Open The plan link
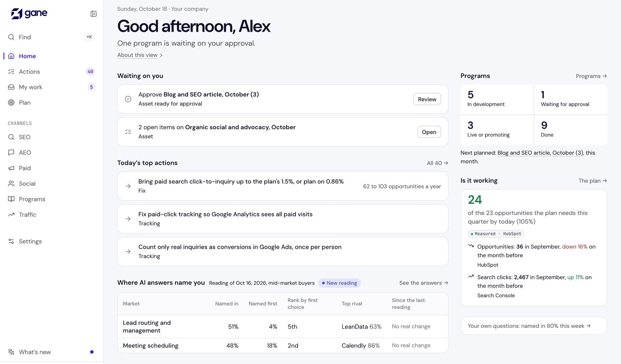 (x=593, y=181)
